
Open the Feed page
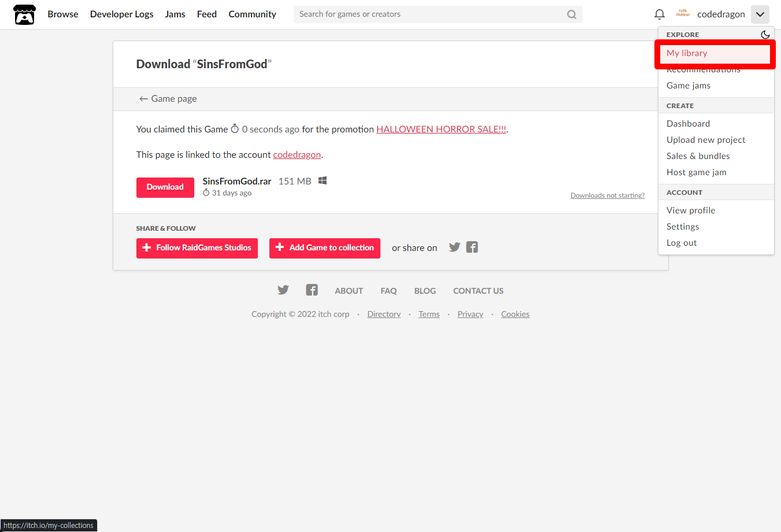coord(207,14)
